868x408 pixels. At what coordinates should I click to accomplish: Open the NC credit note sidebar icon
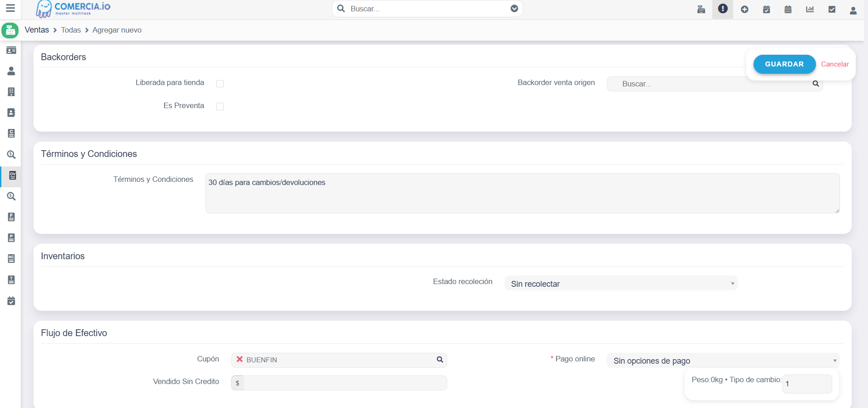11,259
